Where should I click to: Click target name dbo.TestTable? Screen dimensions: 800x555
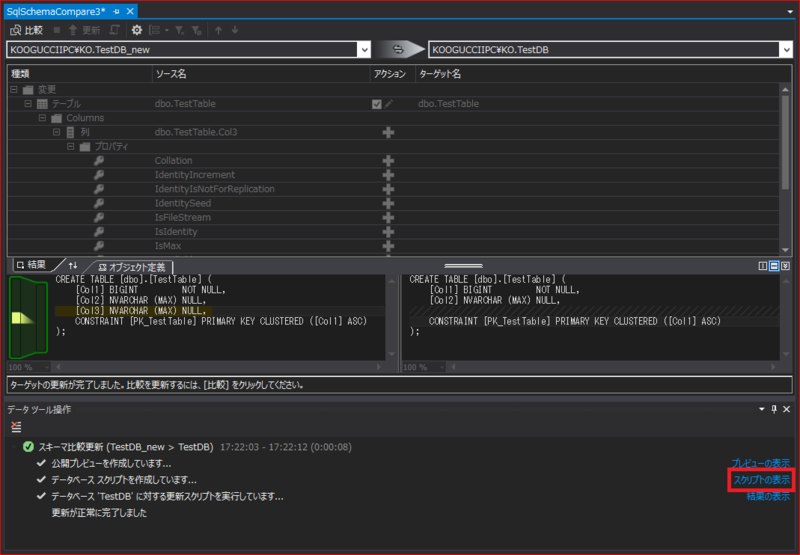(x=448, y=104)
